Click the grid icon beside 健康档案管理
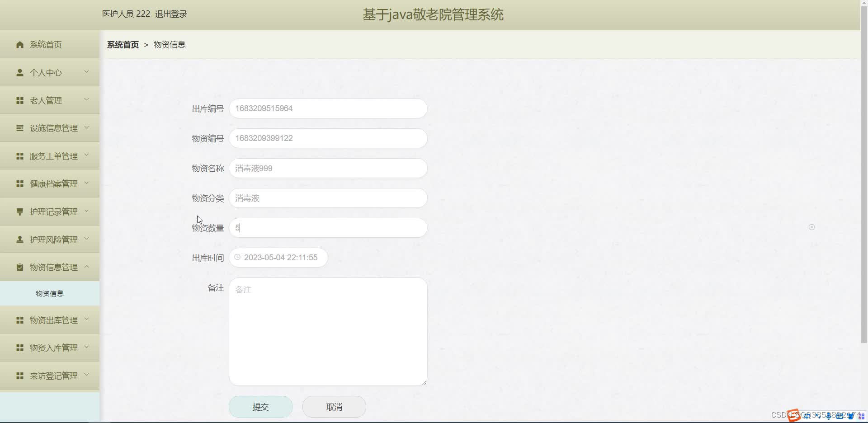The height and width of the screenshot is (423, 868). (x=20, y=184)
